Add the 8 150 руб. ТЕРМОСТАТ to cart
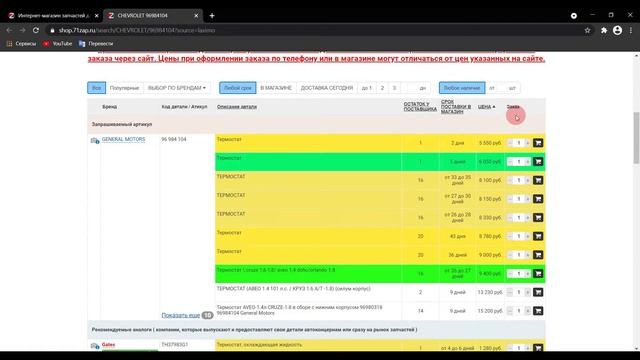Viewport: 640px width, 360px height. pyautogui.click(x=538, y=199)
